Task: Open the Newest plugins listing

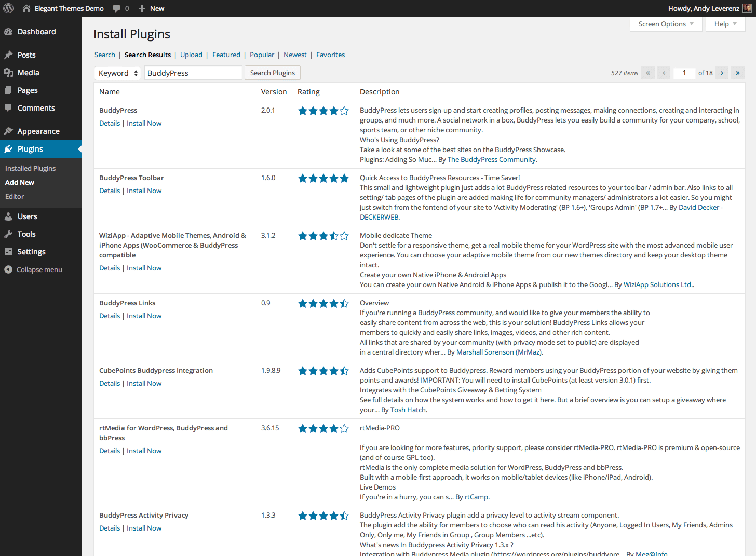Action: pos(295,55)
